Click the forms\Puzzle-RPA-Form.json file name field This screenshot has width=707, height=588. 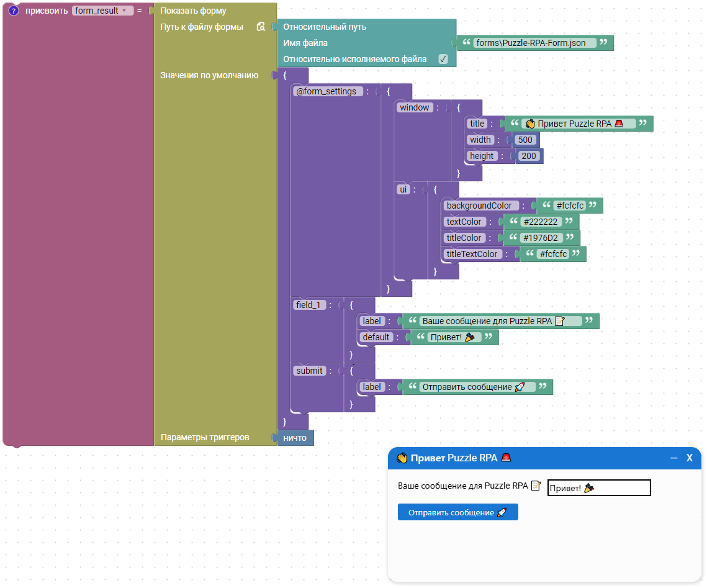point(534,43)
